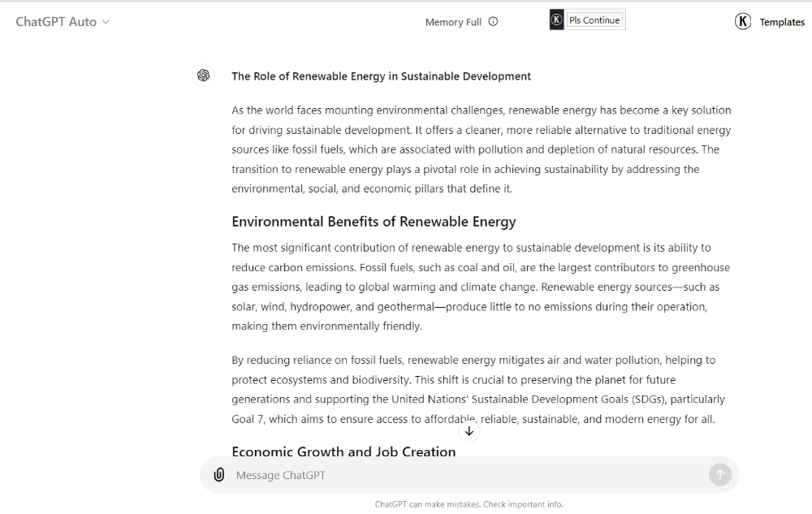Click the "Economic Growth and Job Creation" heading
This screenshot has width=812, height=514.
[x=343, y=451]
